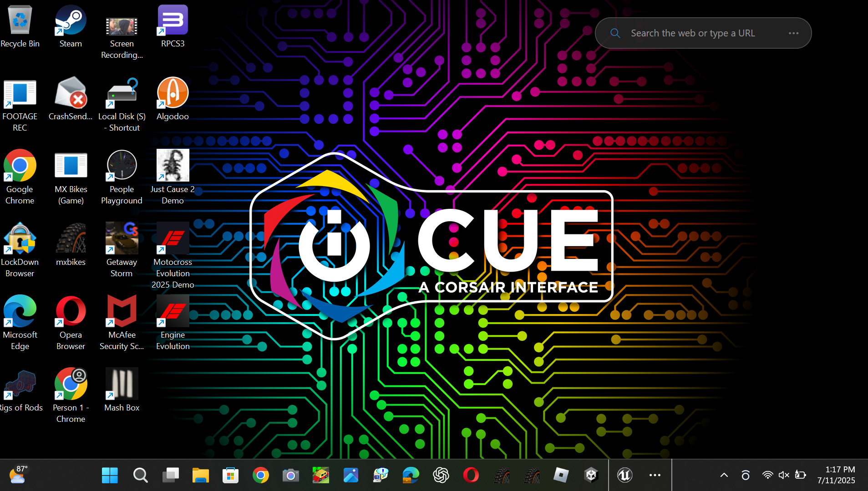Open the Recycle Bin desktop icon

[20, 26]
